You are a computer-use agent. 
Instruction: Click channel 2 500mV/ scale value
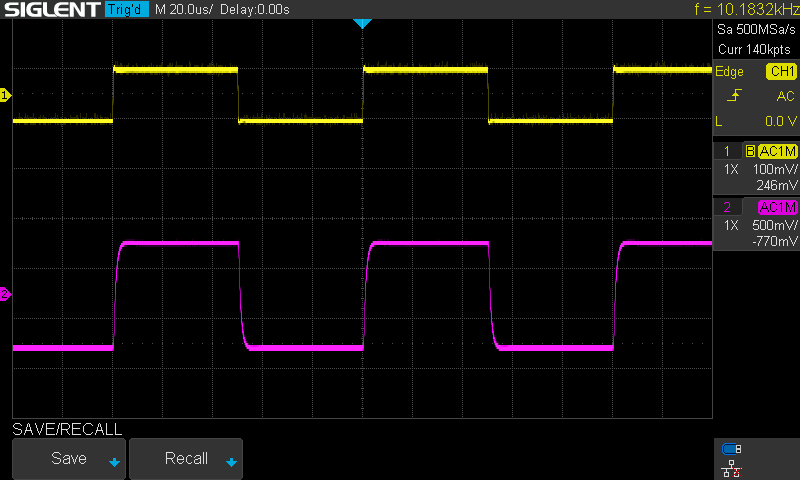[774, 225]
